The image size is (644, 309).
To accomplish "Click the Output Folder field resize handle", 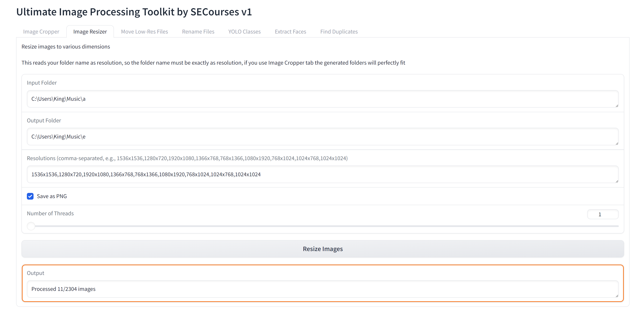I will click(x=617, y=144).
